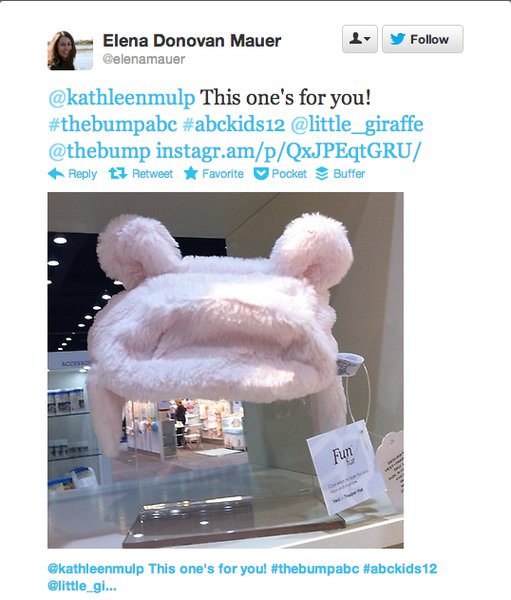Click the Favorite star icon
Screen dimensions: 511x600
pos(191,173)
